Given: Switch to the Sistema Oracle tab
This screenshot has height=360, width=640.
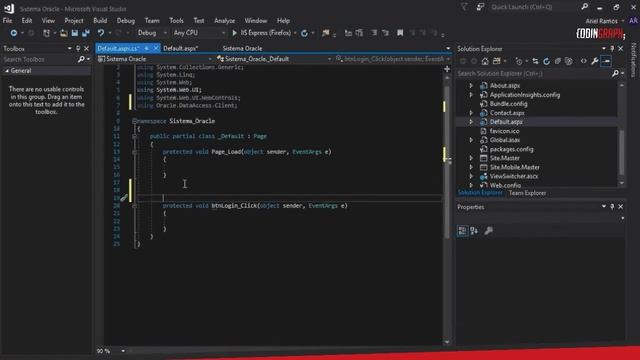Looking at the screenshot, I should click(242, 49).
